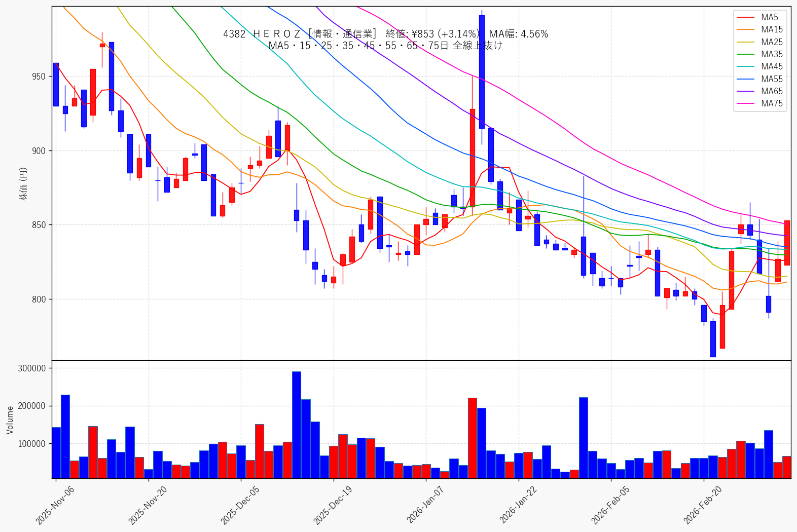797x532 pixels.
Task: Click the MA65 legend label
Action: (x=772, y=91)
